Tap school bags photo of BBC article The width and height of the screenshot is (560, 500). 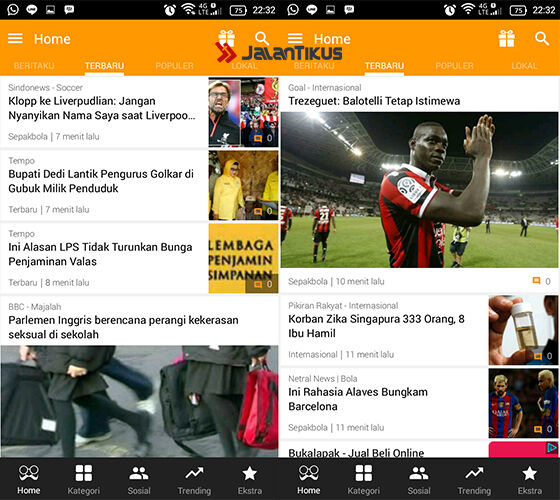pos(139,401)
